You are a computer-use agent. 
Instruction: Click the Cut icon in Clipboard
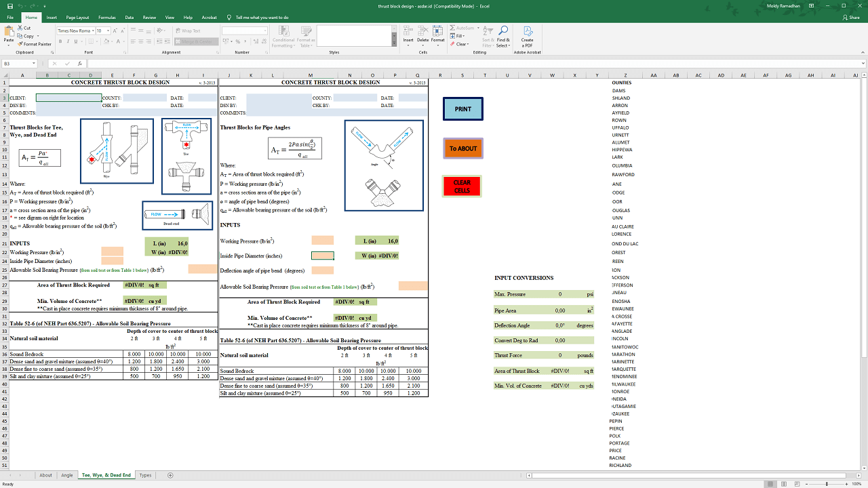pyautogui.click(x=20, y=28)
